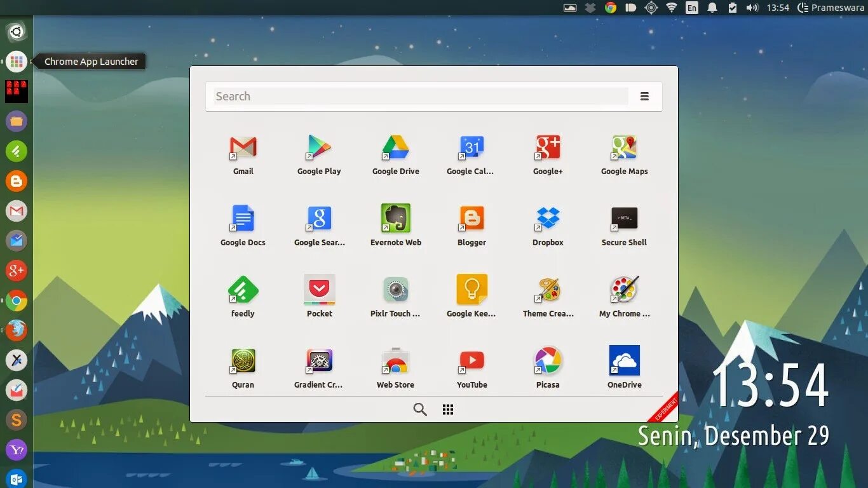Open the Google Drive app
Viewport: 868px width, 488px height.
[x=395, y=148]
